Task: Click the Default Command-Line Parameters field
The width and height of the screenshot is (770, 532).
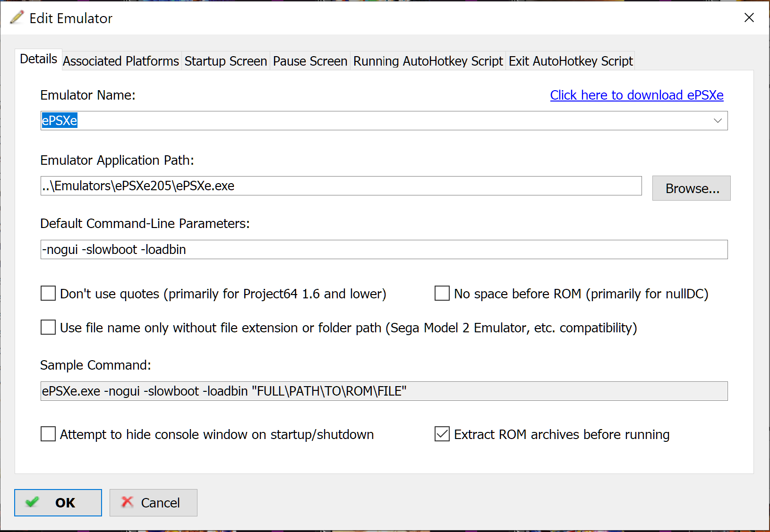Action: [x=384, y=250]
